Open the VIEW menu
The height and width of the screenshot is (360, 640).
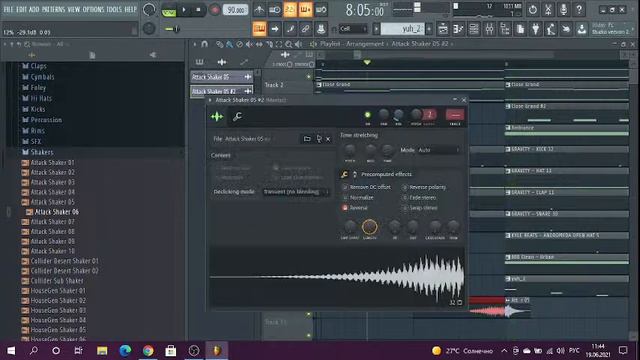[x=73, y=9]
